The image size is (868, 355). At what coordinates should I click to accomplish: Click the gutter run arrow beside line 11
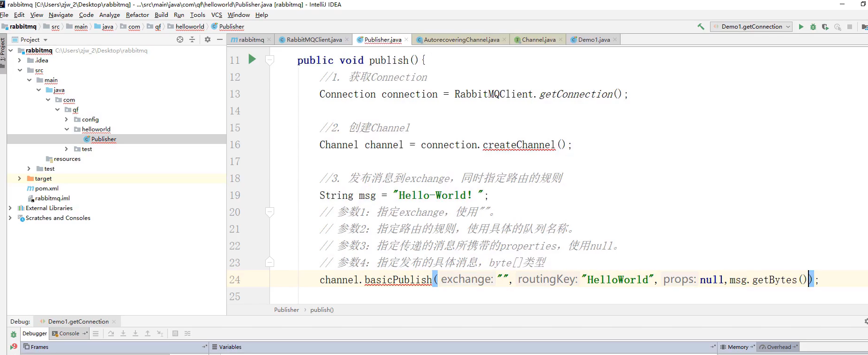252,59
